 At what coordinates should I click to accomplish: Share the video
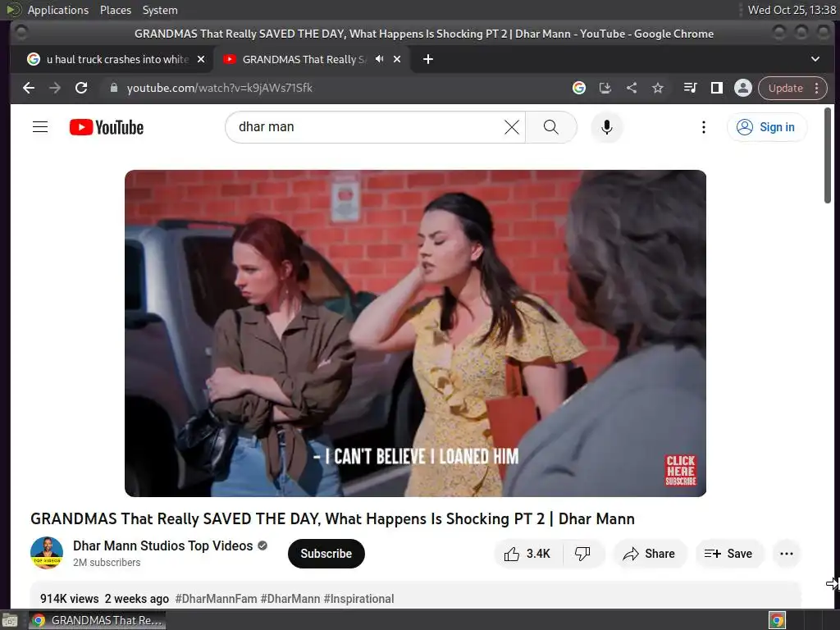(649, 554)
